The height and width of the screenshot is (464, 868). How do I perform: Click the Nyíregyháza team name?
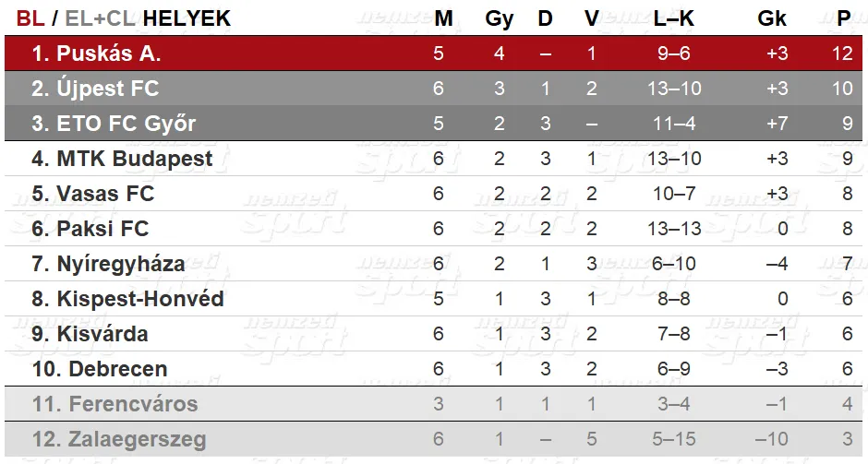coord(121,264)
